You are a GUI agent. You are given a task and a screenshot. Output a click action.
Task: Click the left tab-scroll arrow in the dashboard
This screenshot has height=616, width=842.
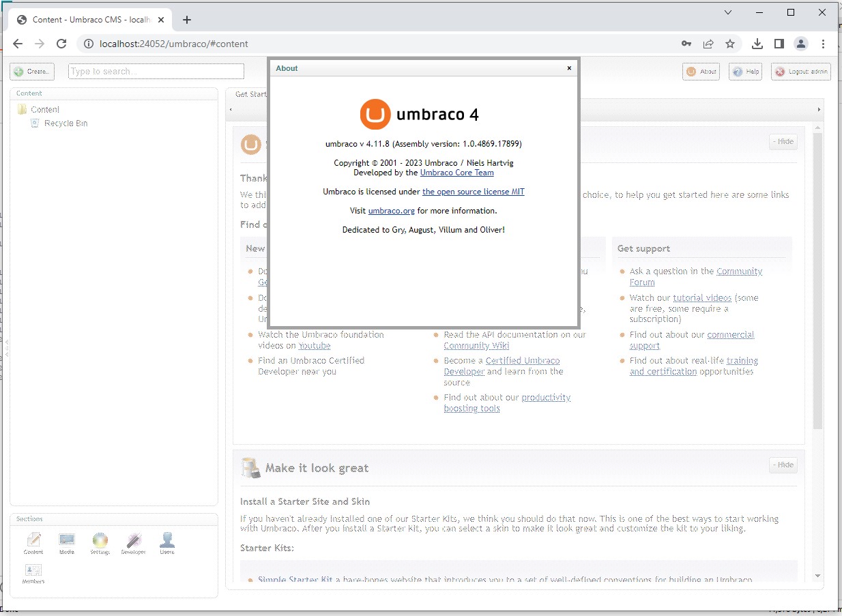pyautogui.click(x=231, y=110)
